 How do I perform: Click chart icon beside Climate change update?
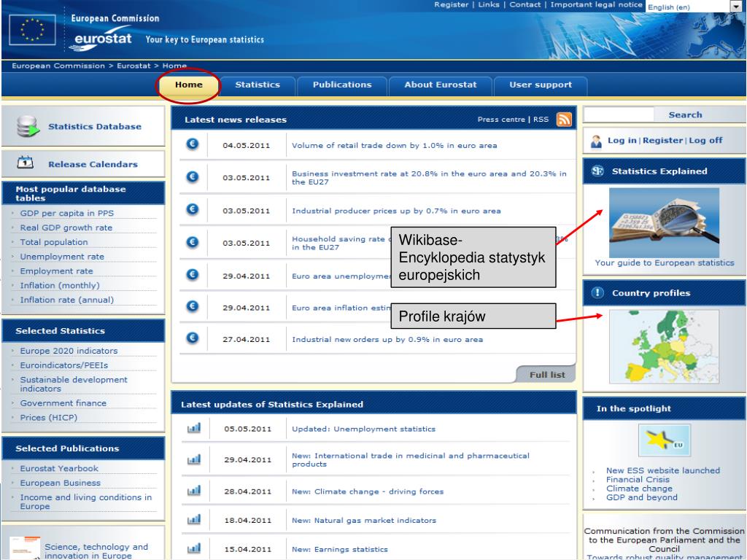[194, 490]
